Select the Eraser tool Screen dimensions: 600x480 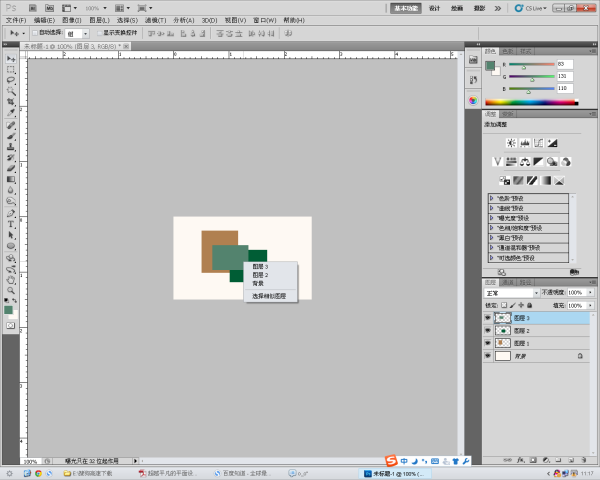[x=11, y=168]
